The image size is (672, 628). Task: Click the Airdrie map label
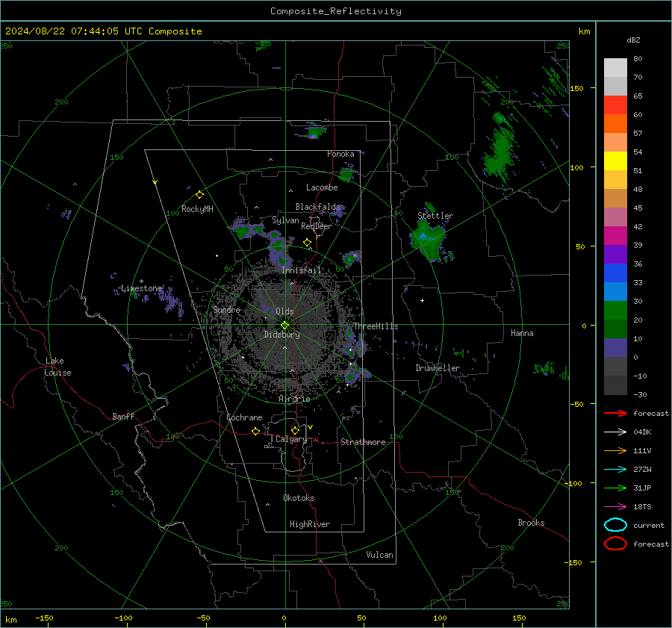[294, 399]
